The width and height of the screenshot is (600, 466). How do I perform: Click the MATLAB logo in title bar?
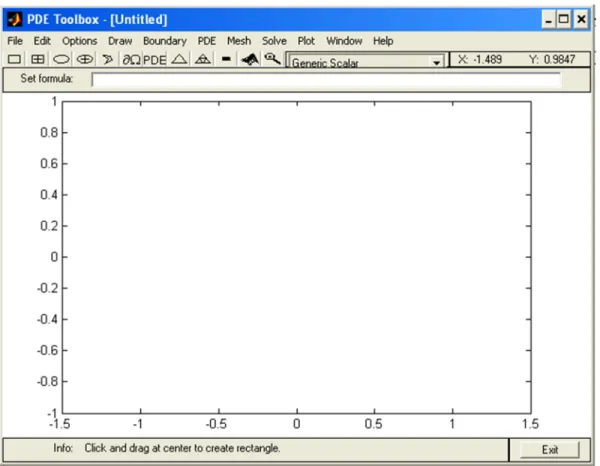[x=15, y=19]
